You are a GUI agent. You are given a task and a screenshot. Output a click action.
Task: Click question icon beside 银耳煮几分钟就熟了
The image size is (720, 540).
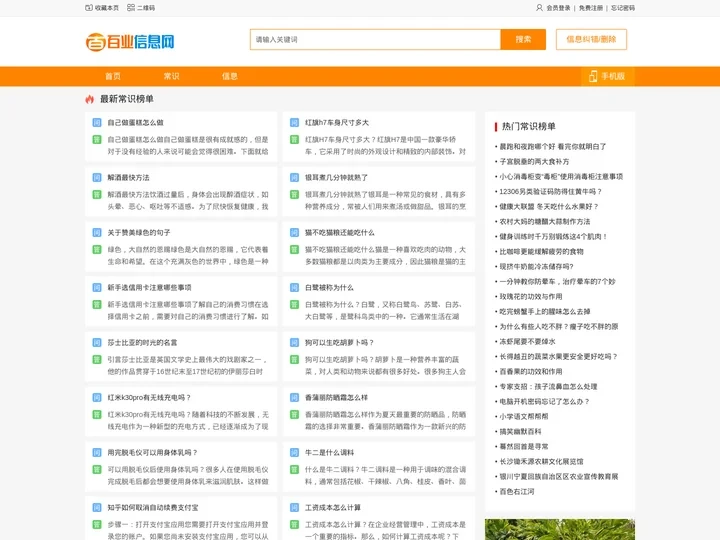tap(294, 178)
